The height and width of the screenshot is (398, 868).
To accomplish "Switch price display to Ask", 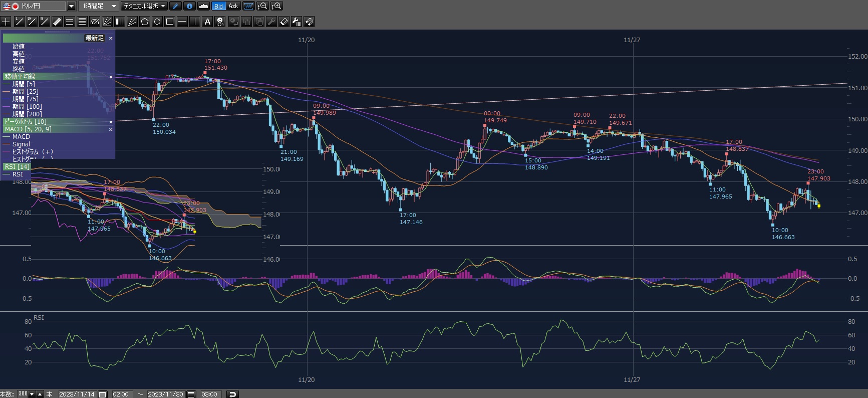I will click(233, 6).
